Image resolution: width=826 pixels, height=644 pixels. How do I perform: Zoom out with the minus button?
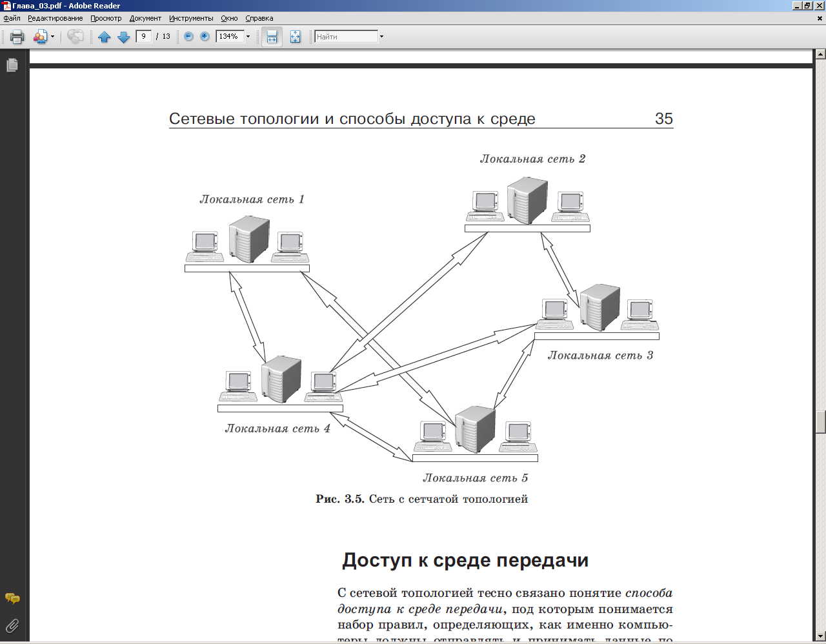pos(188,37)
